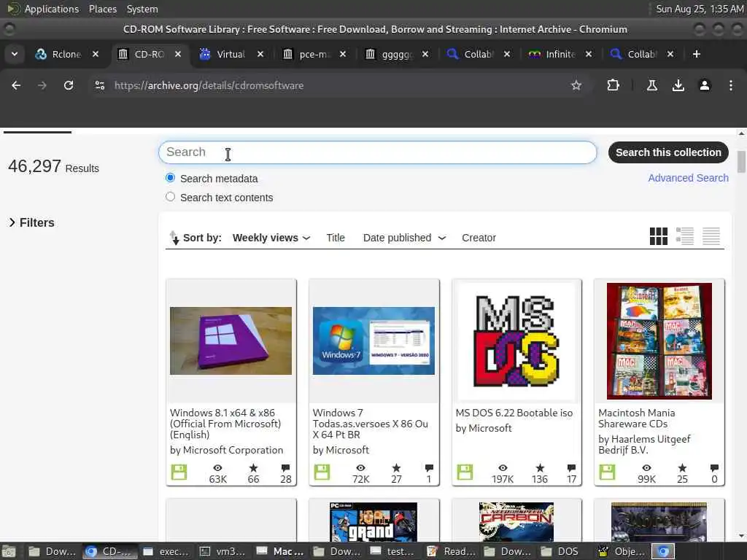Open a new tab with plus icon
Screen dimensions: 747x560
pyautogui.click(x=697, y=54)
